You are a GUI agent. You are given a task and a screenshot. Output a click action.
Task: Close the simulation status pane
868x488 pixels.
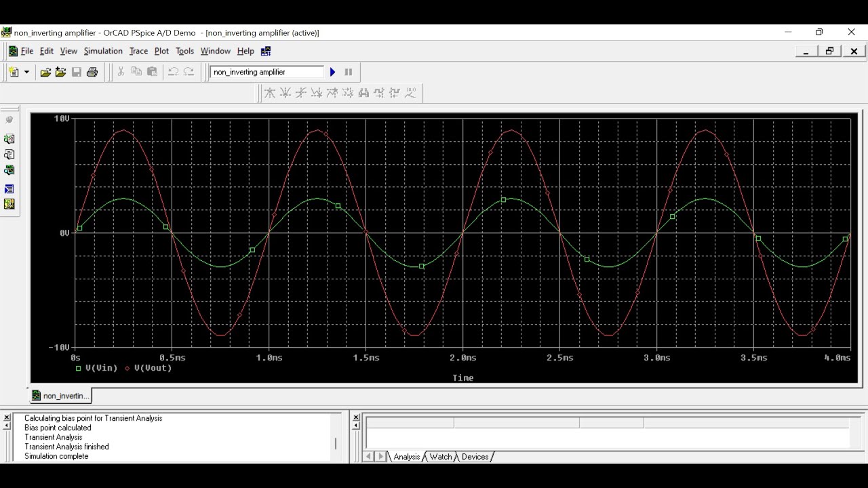pos(356,418)
